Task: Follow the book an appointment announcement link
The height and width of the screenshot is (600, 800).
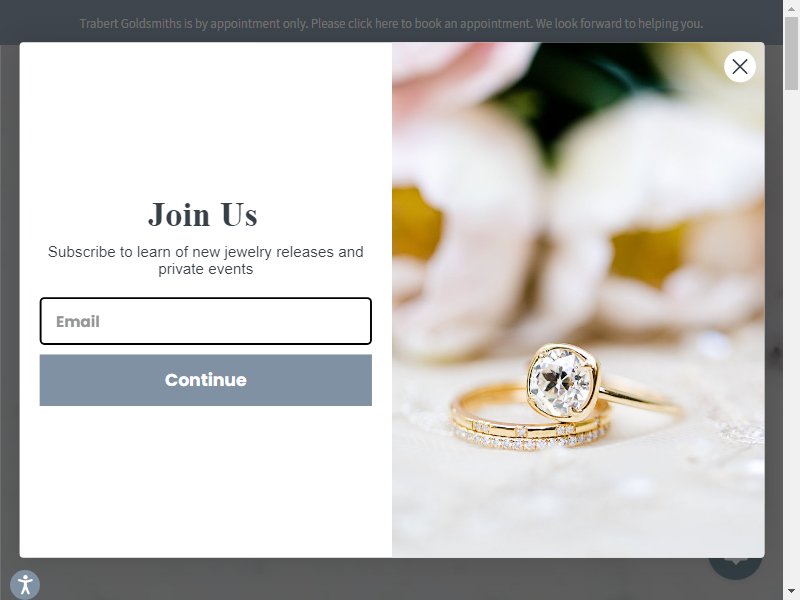Action: click(391, 23)
